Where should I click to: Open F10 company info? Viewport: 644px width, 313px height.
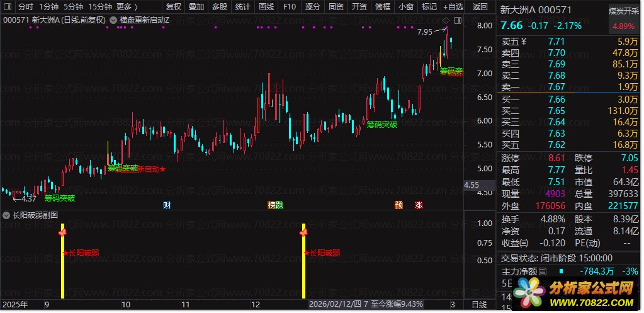coord(289,7)
